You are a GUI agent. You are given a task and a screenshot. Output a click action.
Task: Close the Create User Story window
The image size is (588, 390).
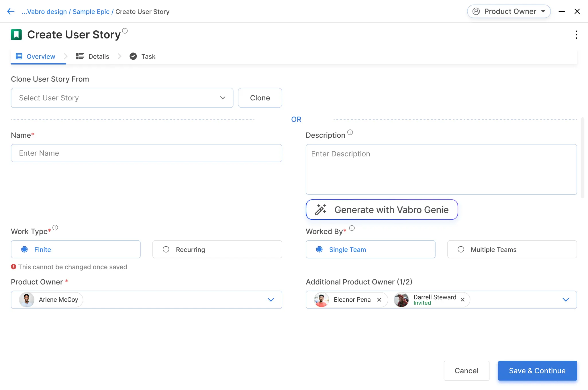[577, 11]
